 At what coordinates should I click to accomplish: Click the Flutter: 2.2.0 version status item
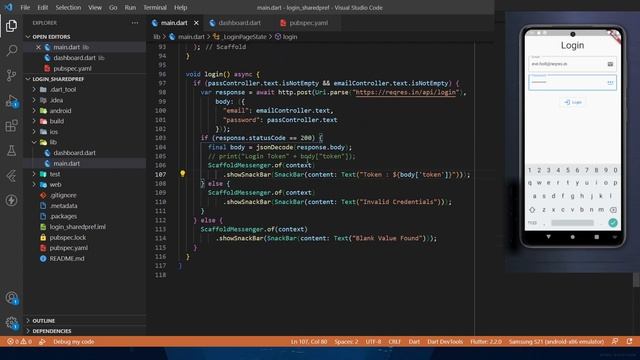click(486, 342)
